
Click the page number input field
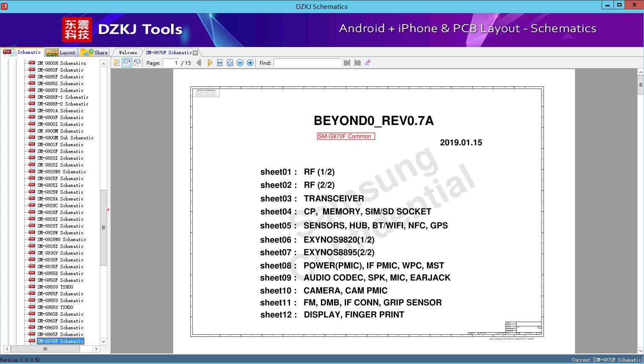point(171,63)
